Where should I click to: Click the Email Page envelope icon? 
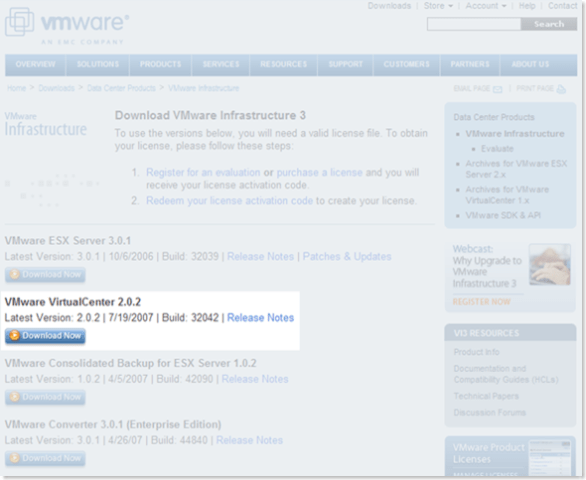pos(497,89)
